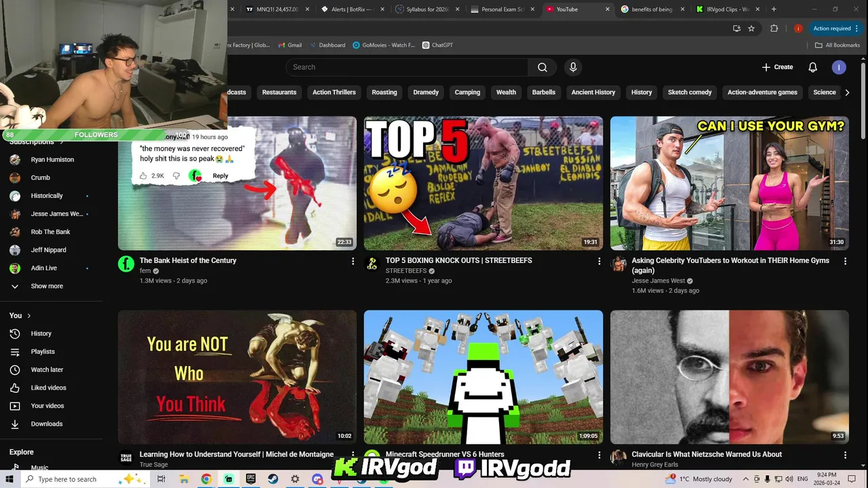This screenshot has width=868, height=488.
Task: Show more filter chips with right arrow
Action: 847,92
